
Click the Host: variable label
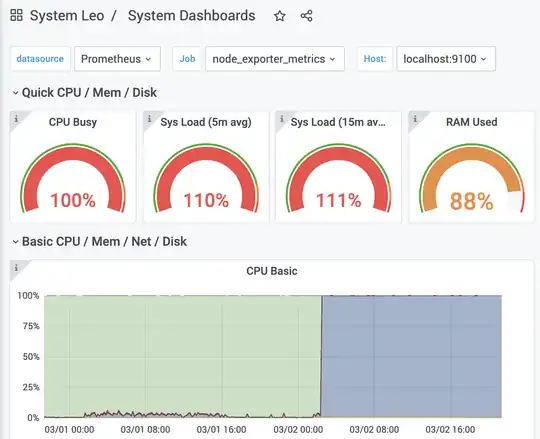coord(375,59)
